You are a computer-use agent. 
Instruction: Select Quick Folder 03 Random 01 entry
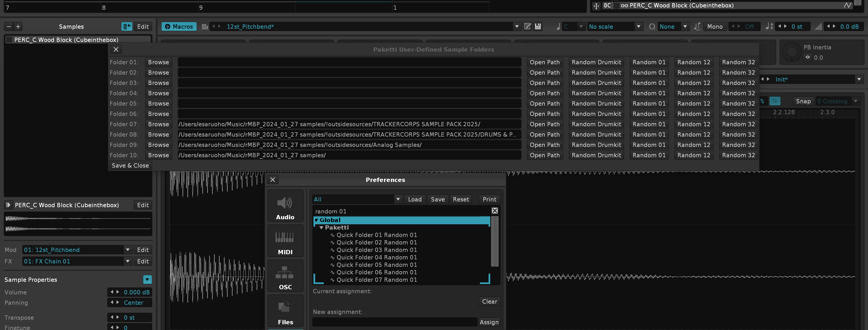pos(376,250)
